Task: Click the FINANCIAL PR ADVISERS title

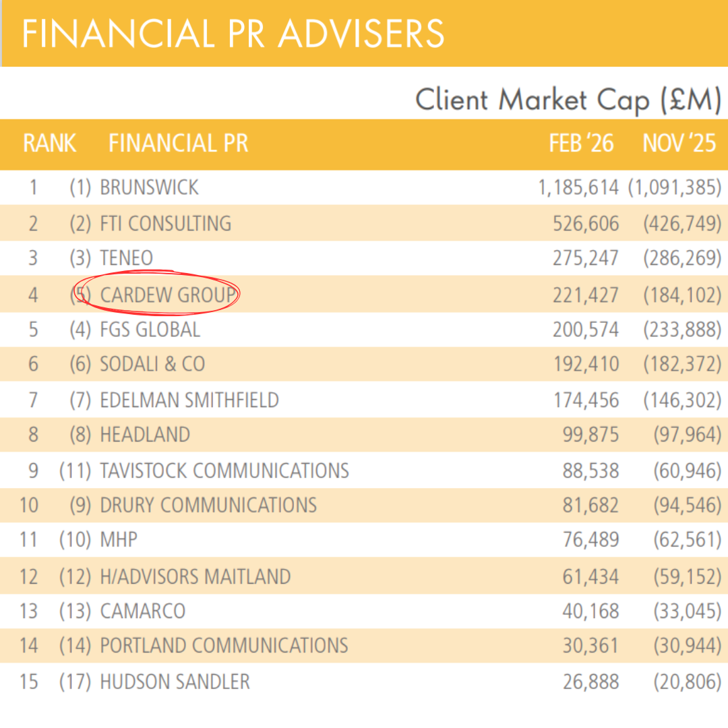Action: pos(233,34)
